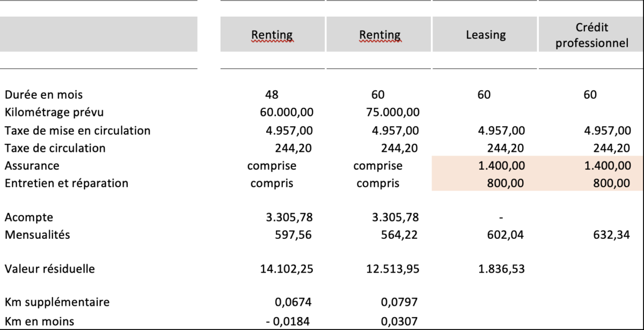644x330 pixels.
Task: Click the 597,56 monthly payment value
Action: 294,234
